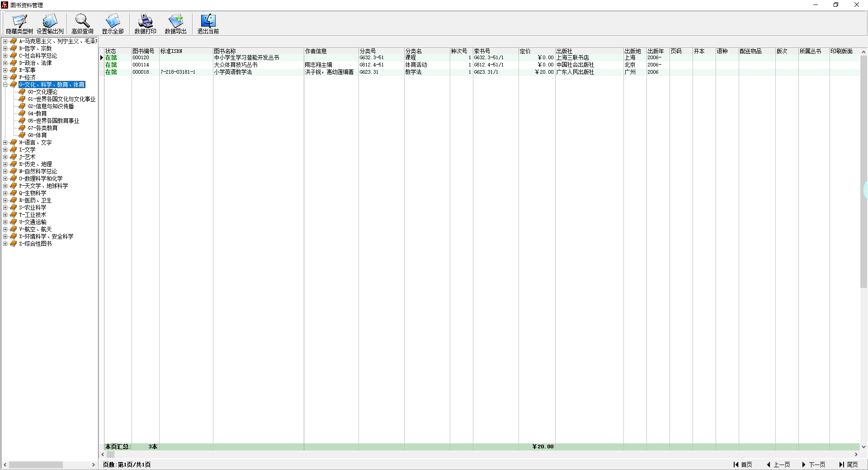
Task: Select G7-各类教育 category
Action: click(42, 128)
